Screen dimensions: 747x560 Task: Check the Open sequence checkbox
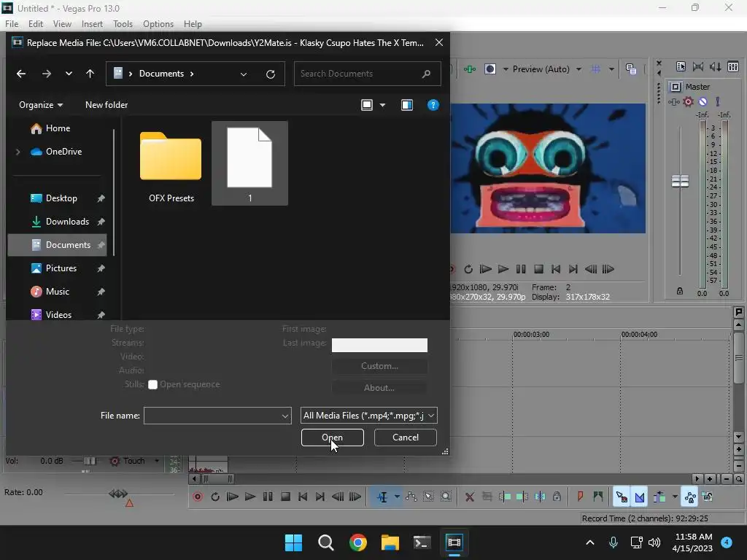tap(152, 384)
